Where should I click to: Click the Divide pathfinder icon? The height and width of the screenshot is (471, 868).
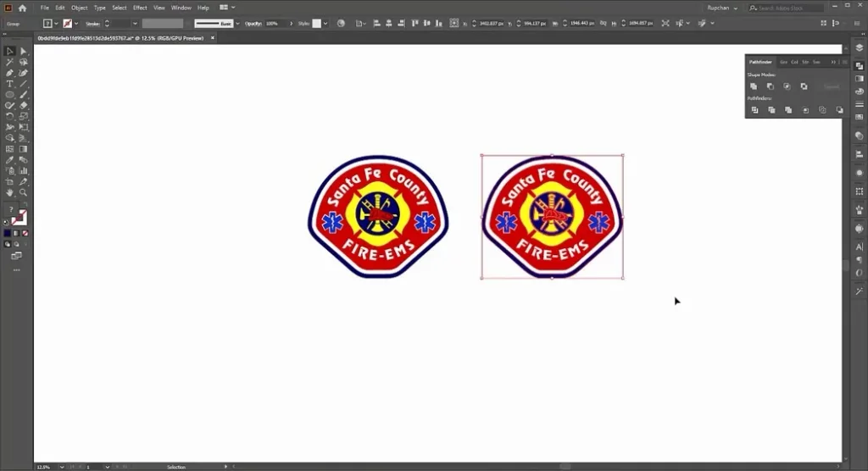pyautogui.click(x=754, y=110)
